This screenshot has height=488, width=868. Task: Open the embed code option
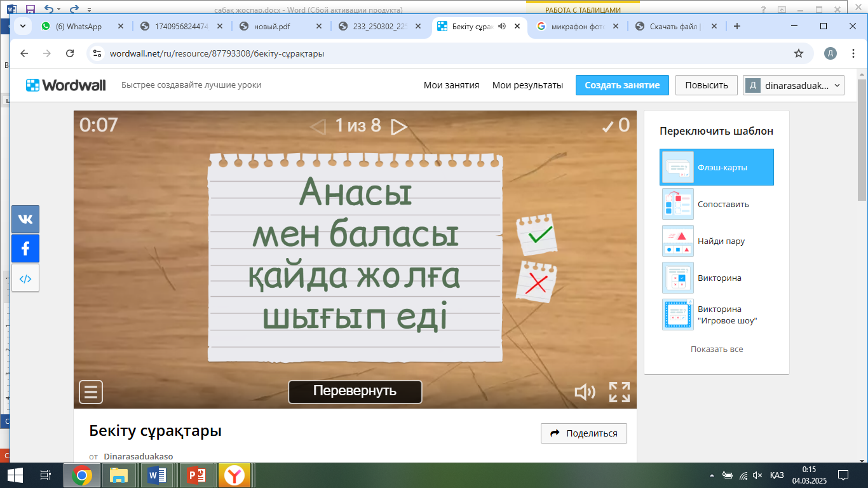[x=25, y=278]
